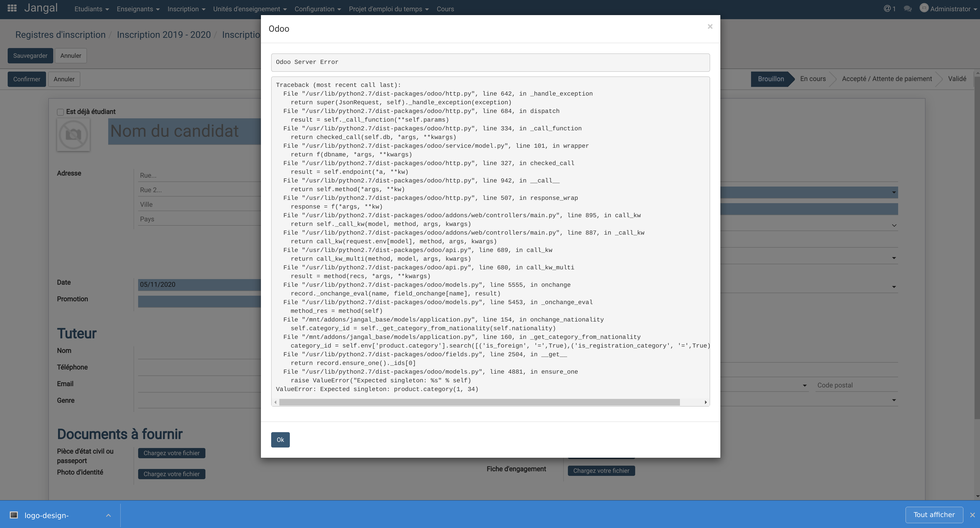Image resolution: width=980 pixels, height=528 pixels.
Task: Open the apps grid menu icon
Action: tap(12, 8)
